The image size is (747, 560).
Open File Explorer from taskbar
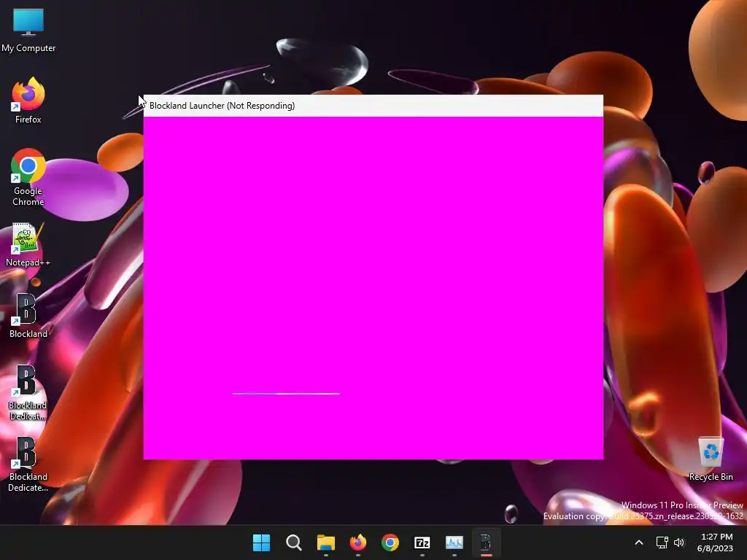(x=326, y=542)
